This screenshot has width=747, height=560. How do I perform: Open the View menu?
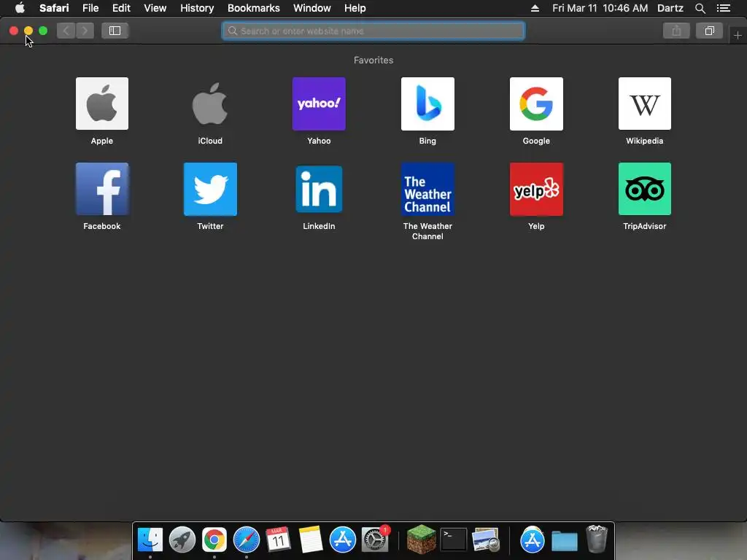(155, 8)
